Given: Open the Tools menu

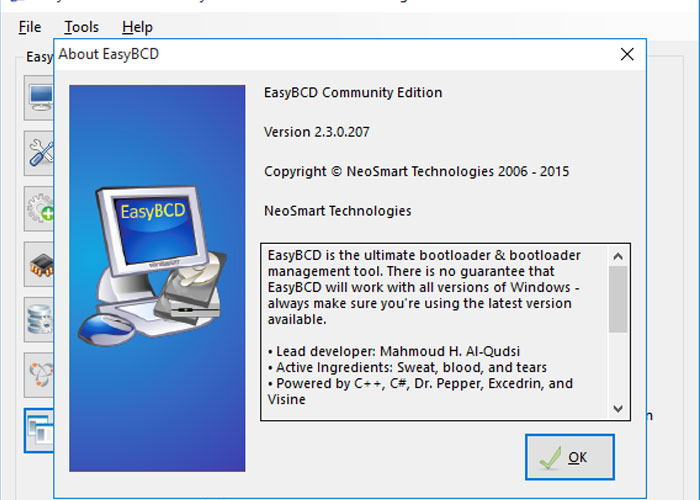Looking at the screenshot, I should [81, 27].
